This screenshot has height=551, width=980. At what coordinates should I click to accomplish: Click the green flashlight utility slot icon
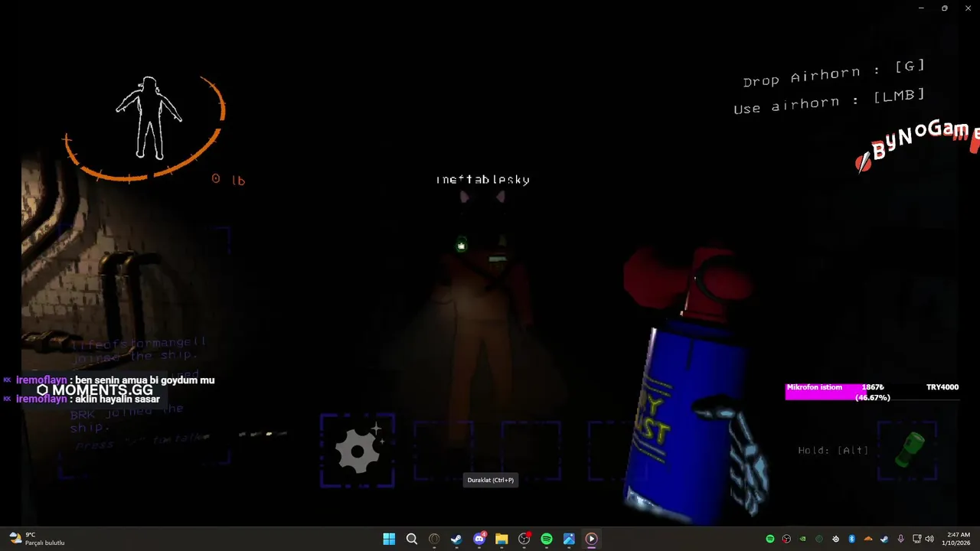(910, 449)
